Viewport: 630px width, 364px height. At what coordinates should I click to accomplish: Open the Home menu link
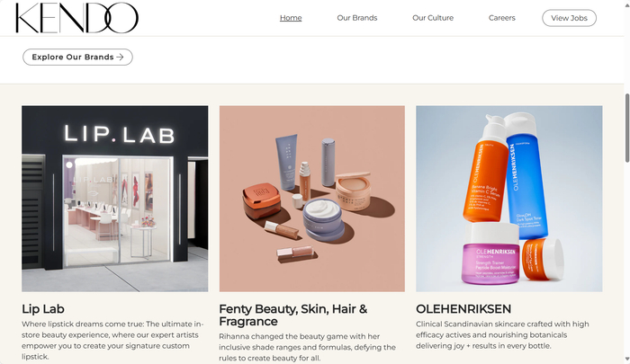pyautogui.click(x=291, y=18)
